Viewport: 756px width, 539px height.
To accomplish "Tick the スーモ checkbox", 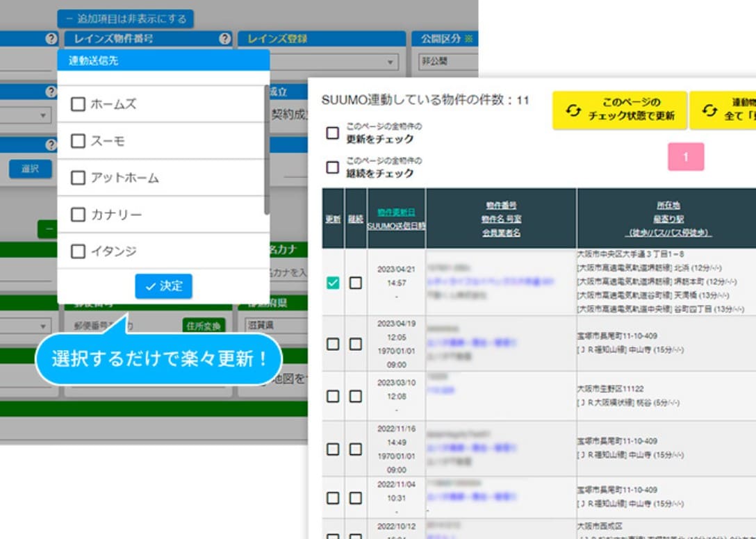I will coord(78,141).
